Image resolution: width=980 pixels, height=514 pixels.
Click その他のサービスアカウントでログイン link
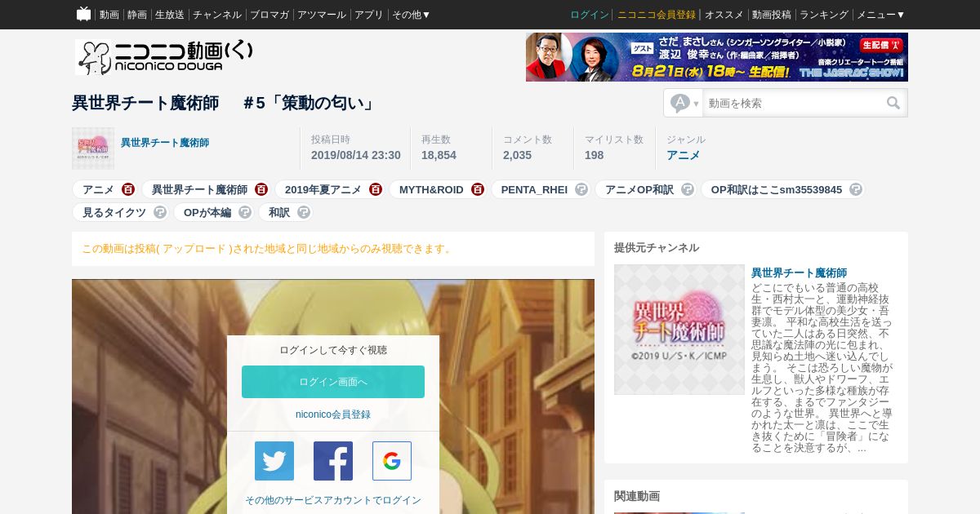coord(333,500)
